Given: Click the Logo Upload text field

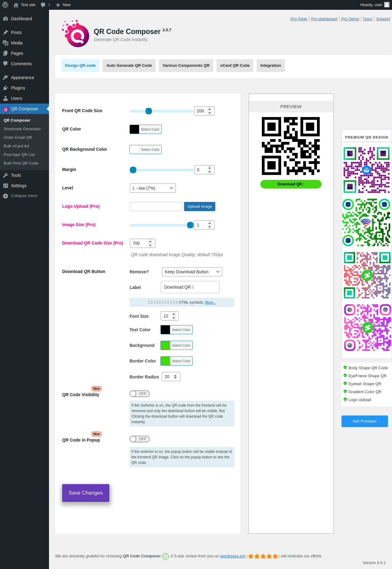Looking at the screenshot, I should coord(156,207).
